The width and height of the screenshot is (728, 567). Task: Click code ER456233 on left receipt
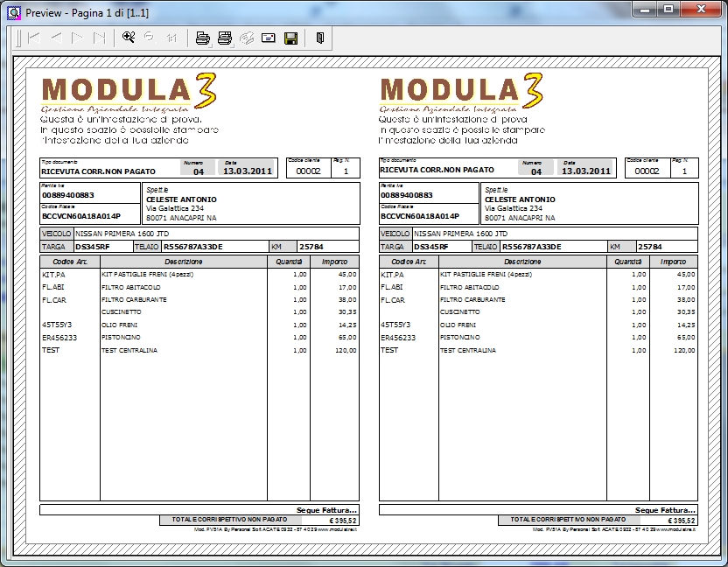point(59,338)
